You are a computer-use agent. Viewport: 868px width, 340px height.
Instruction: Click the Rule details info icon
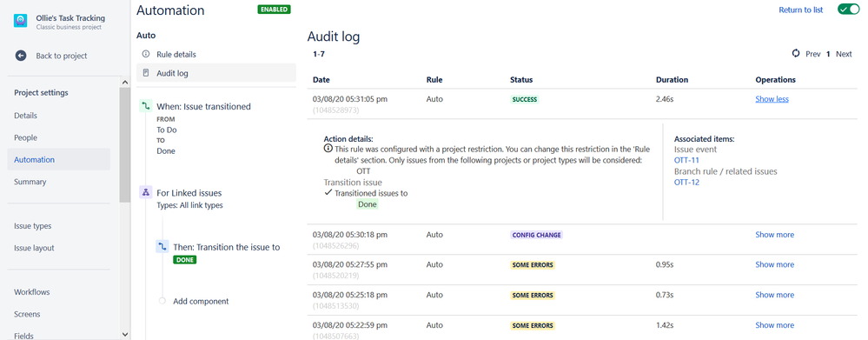tap(146, 54)
